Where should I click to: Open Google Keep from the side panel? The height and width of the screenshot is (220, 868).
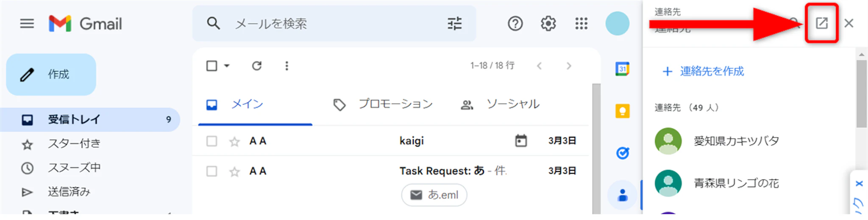click(x=622, y=111)
